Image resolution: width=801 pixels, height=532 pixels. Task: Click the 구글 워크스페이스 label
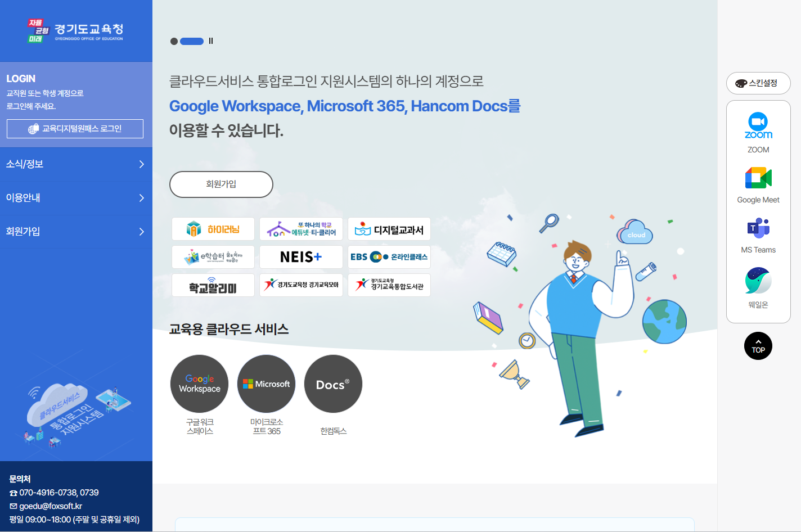[200, 426]
